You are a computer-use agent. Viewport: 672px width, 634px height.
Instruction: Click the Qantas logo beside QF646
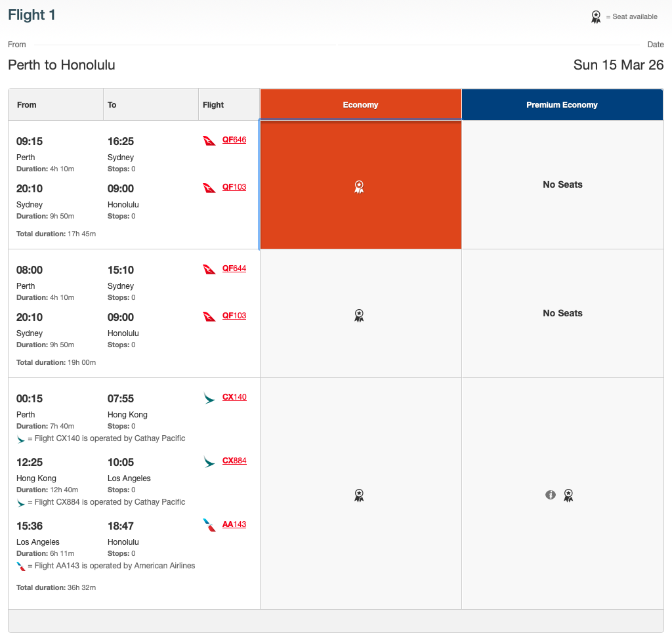209,140
